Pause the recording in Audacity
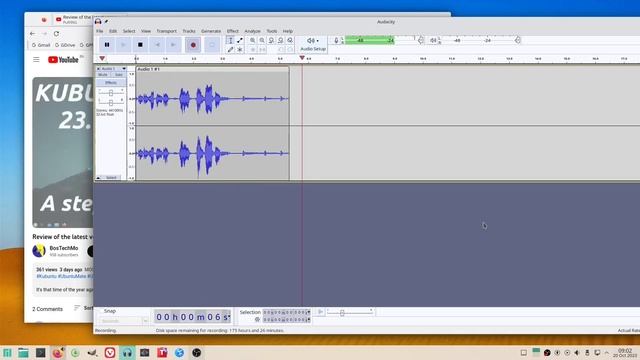 point(107,44)
